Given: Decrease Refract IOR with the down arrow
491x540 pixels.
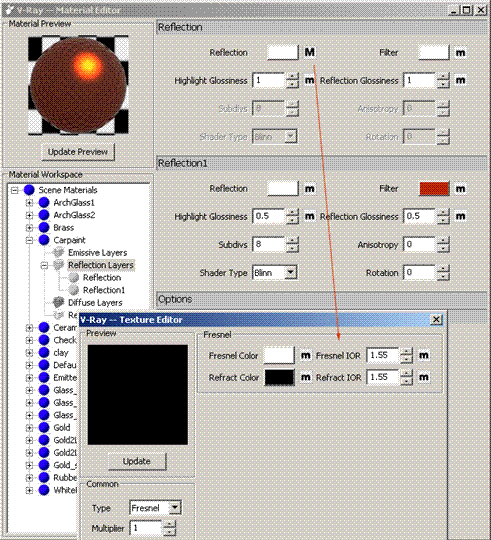Looking at the screenshot, I should [x=407, y=381].
